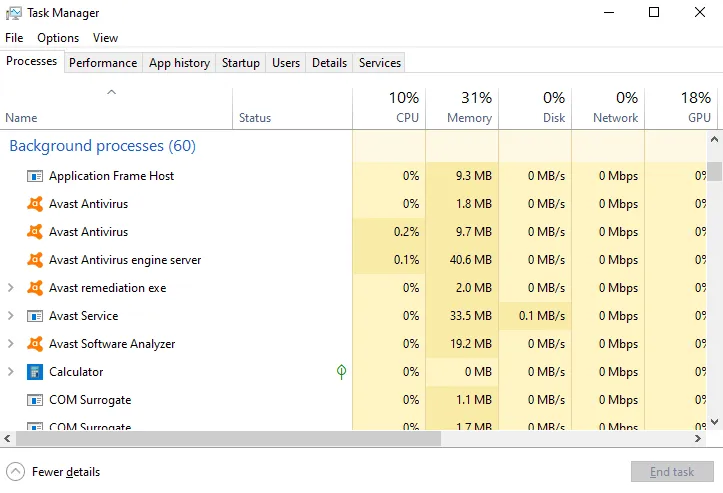
Task: Sort processes by Network column
Action: tap(608, 109)
